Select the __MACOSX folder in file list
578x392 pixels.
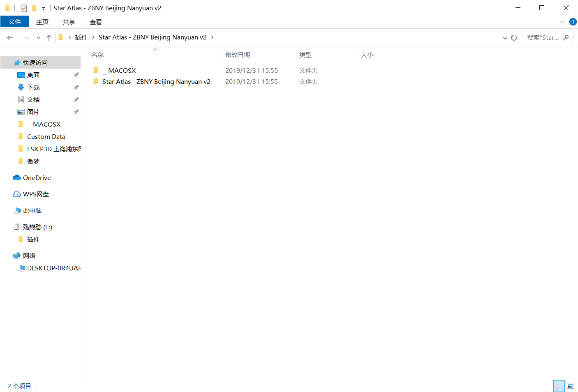pyautogui.click(x=119, y=71)
